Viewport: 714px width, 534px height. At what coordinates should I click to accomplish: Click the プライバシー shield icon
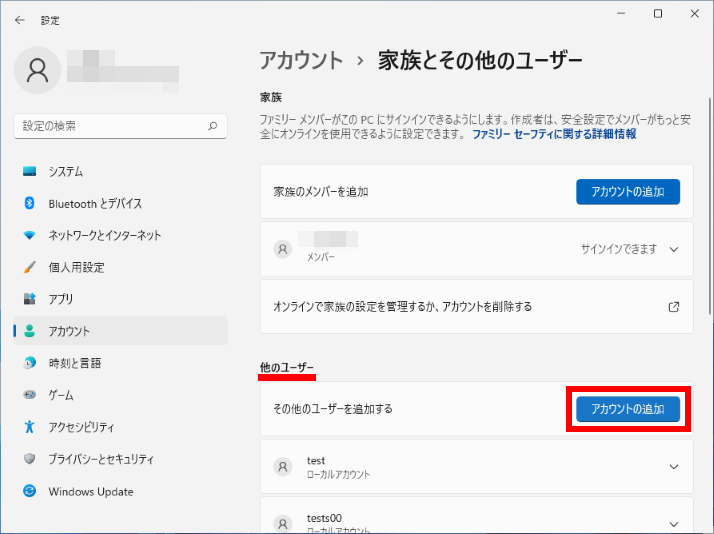30,458
